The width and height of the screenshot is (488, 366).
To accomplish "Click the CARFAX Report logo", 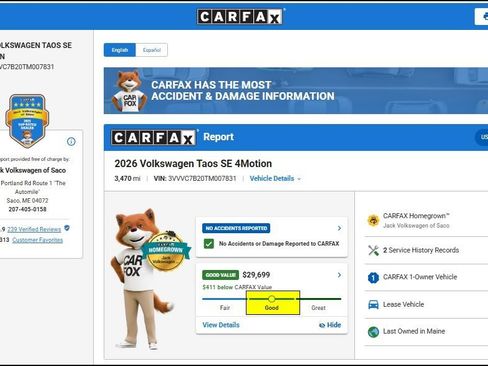I will pos(154,137).
